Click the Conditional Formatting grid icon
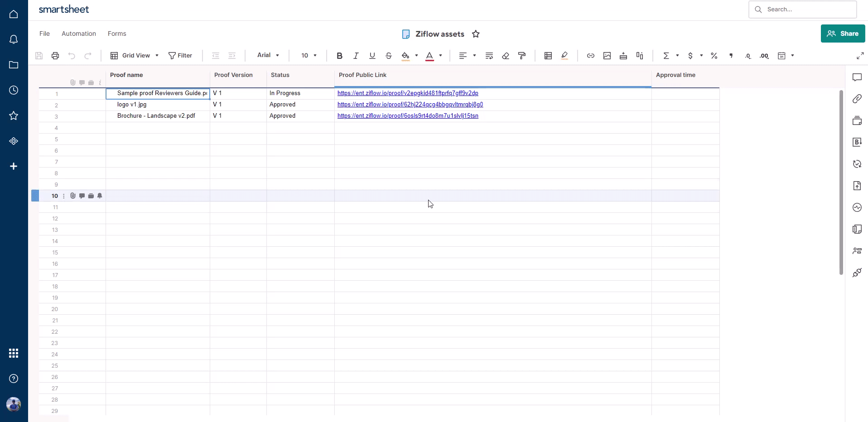This screenshot has height=422, width=868. tap(548, 56)
